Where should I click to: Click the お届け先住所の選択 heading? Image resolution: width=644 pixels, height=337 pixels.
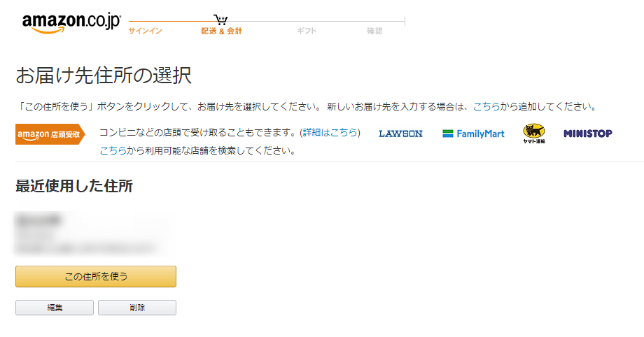(104, 76)
